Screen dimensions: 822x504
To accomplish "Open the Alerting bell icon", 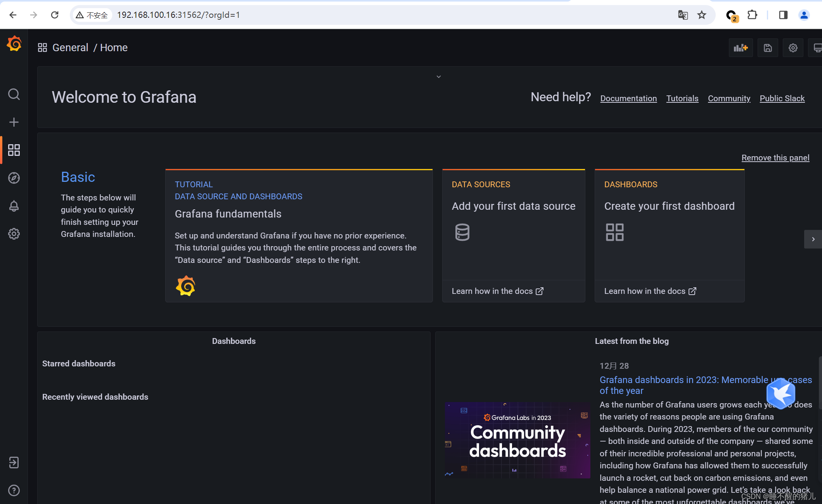I will click(15, 205).
